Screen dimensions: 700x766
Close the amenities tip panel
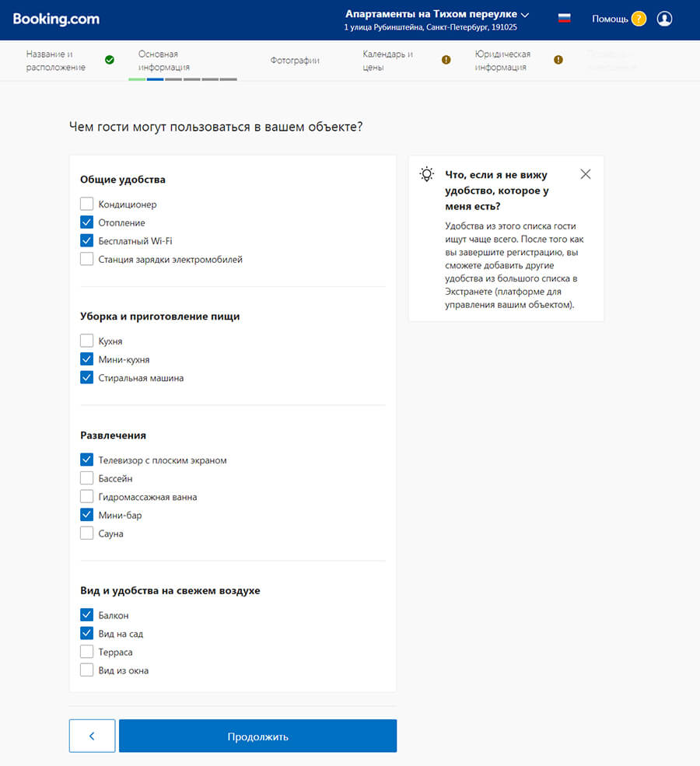586,174
